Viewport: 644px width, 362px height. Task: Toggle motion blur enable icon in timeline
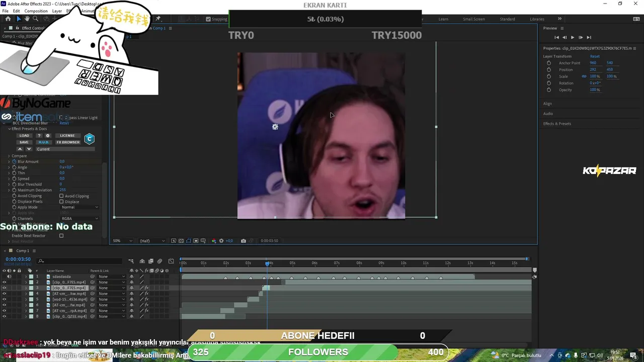tap(159, 261)
